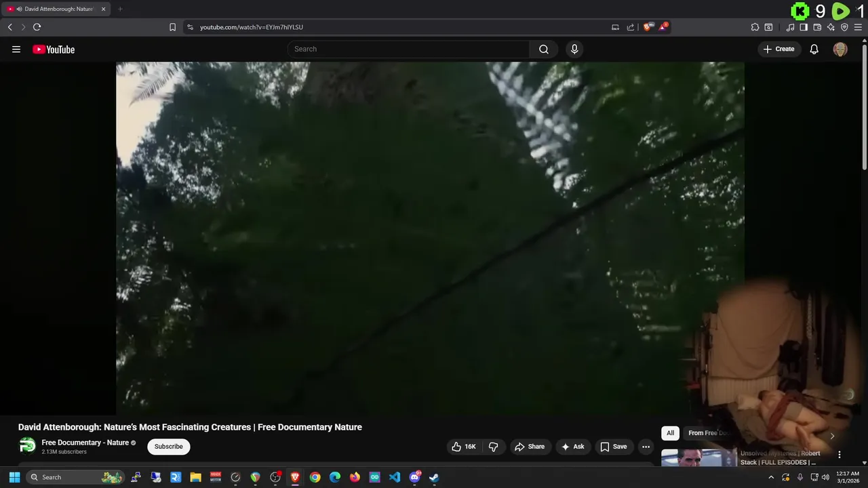Open File Explorer from the taskbar
This screenshot has height=488, width=868.
[x=195, y=477]
